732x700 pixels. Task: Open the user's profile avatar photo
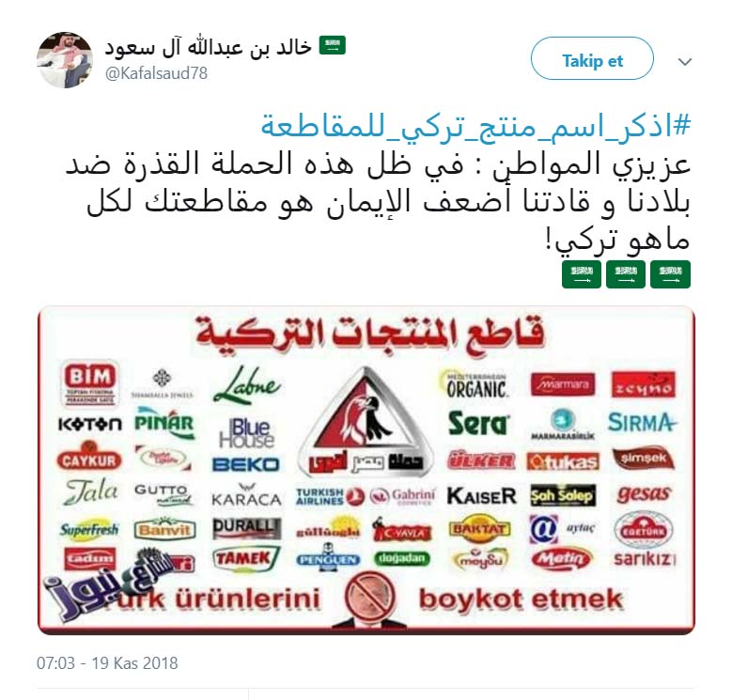[x=65, y=60]
